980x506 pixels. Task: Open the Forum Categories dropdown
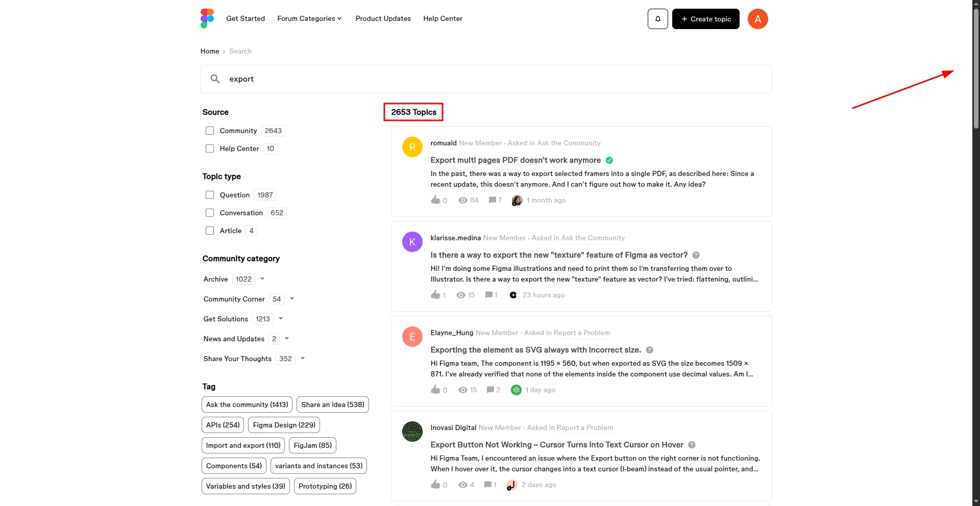click(309, 18)
